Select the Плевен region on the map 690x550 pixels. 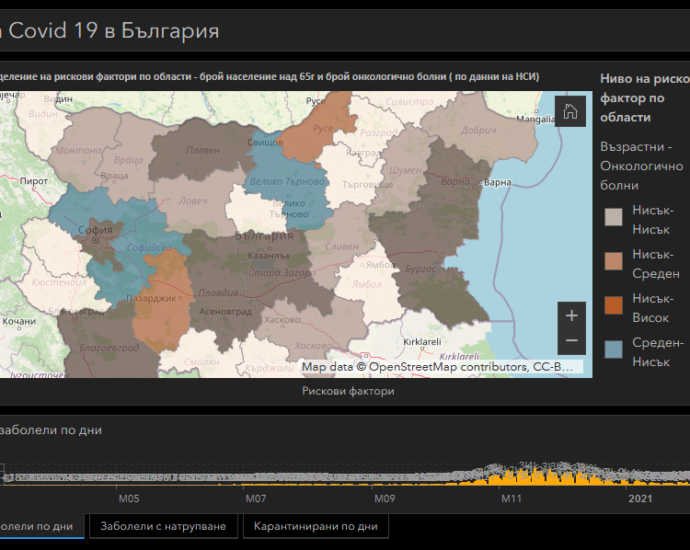(x=202, y=150)
